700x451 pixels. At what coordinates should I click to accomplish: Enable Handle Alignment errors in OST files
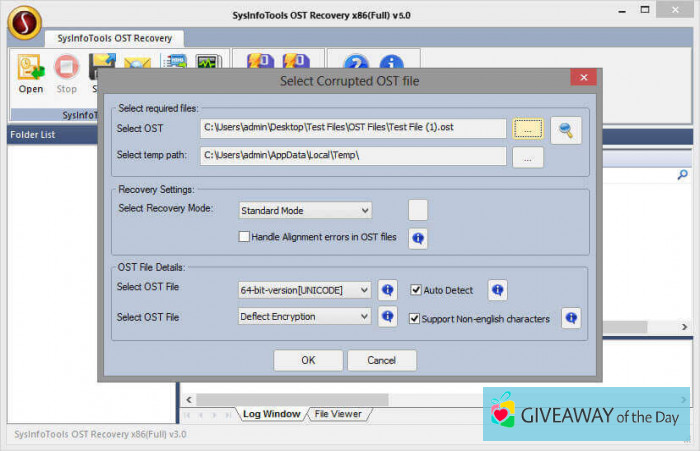244,237
